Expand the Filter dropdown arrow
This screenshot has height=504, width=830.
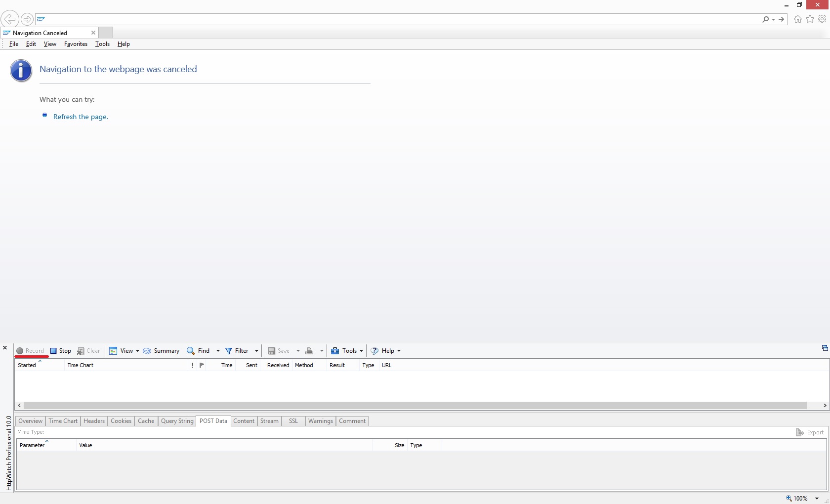click(x=256, y=351)
